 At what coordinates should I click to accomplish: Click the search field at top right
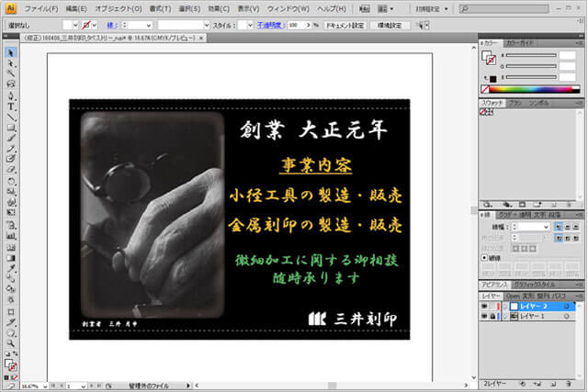(x=503, y=8)
